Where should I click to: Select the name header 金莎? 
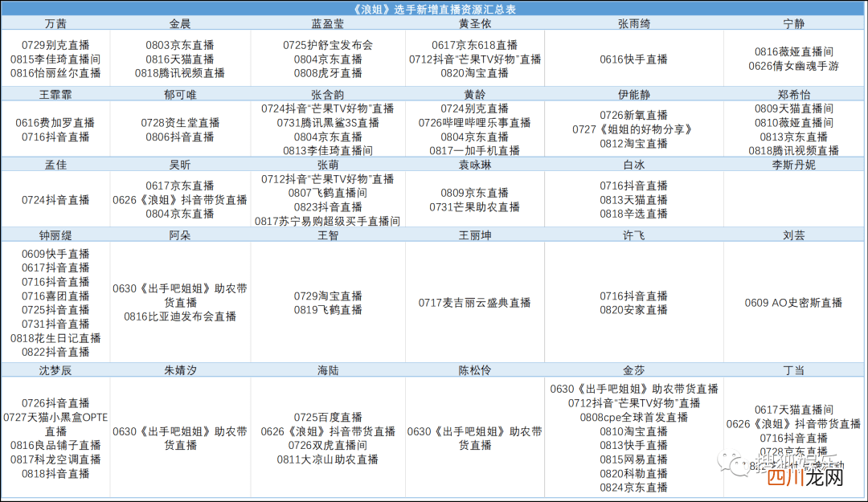pyautogui.click(x=634, y=370)
